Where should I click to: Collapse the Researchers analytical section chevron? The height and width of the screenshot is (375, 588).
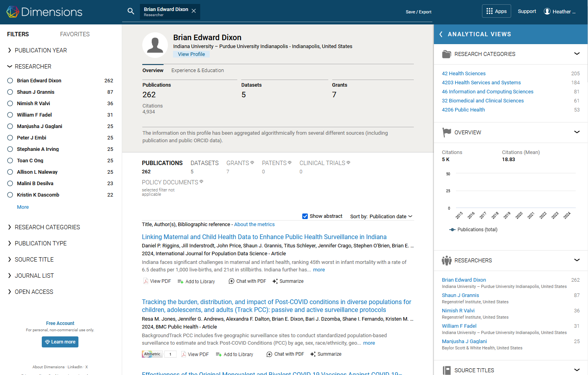[x=577, y=260]
